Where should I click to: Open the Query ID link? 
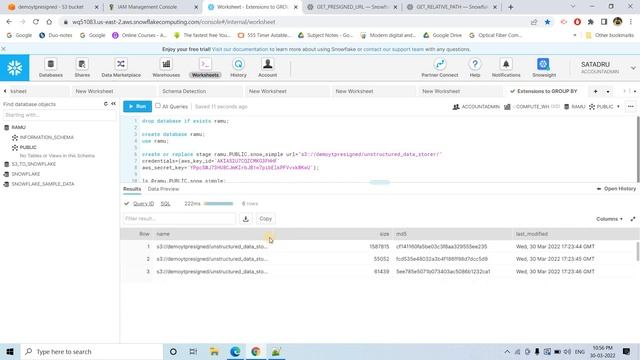(x=143, y=204)
